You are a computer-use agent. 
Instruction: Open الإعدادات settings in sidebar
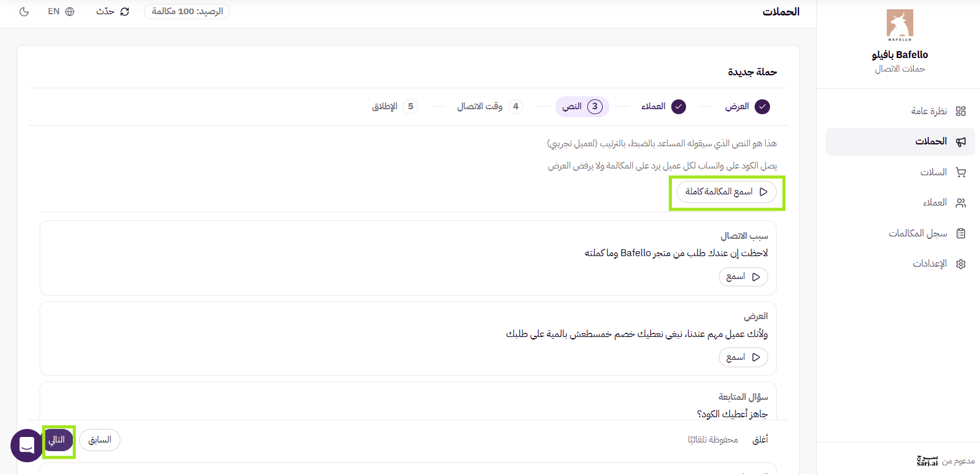900,264
